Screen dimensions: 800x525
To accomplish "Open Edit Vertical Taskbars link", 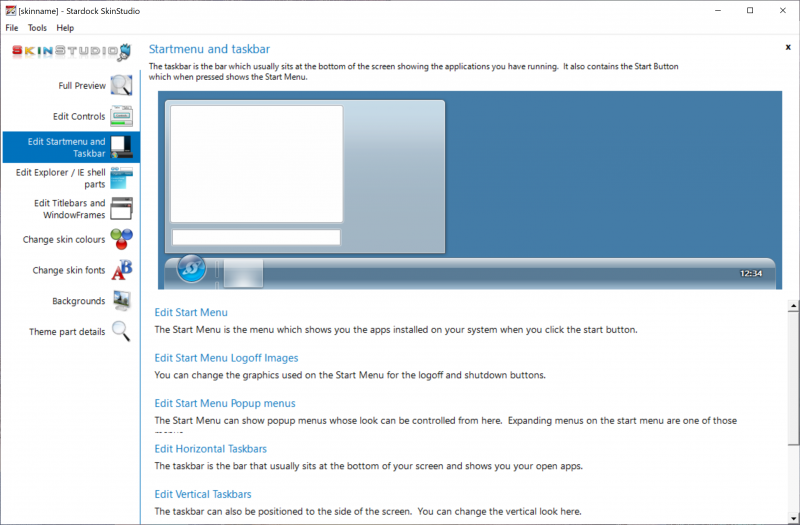I will [203, 494].
